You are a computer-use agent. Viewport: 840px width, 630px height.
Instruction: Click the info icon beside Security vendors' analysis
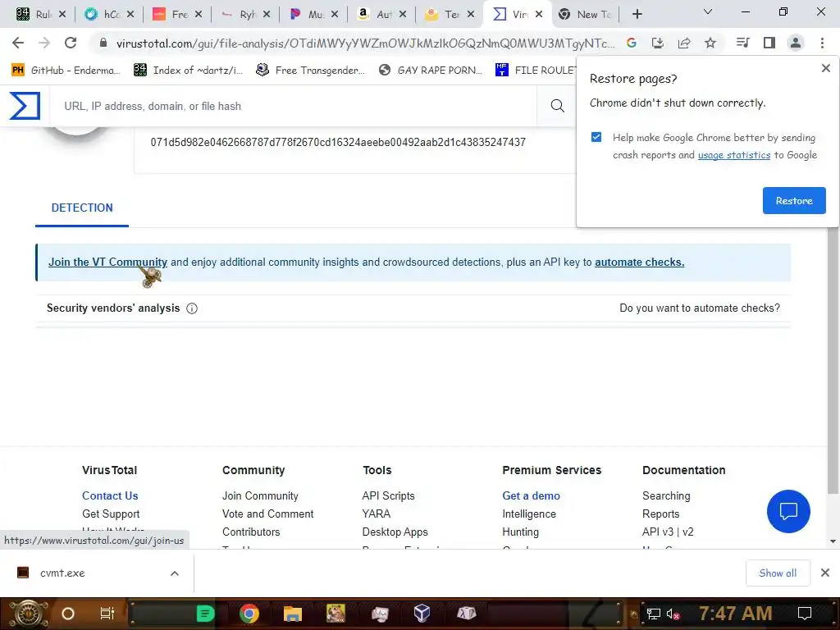[192, 308]
